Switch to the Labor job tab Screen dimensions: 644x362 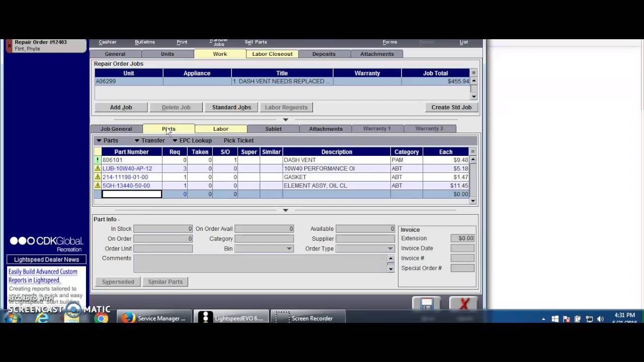click(x=221, y=129)
